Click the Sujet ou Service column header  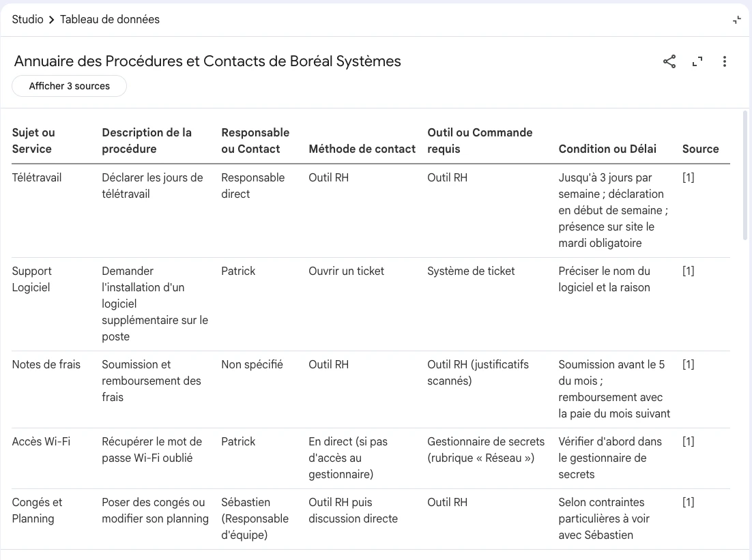(33, 141)
